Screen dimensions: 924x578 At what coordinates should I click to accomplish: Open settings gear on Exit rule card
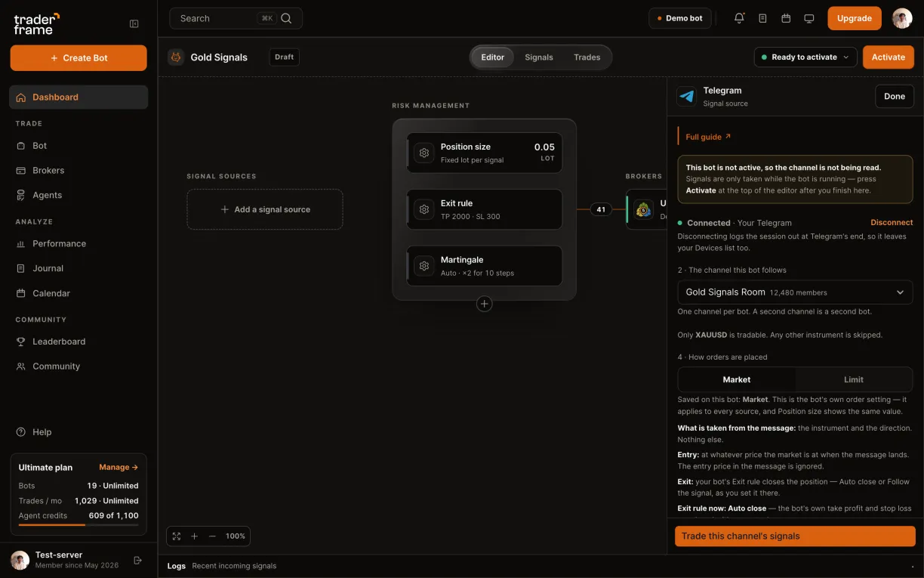tap(424, 209)
